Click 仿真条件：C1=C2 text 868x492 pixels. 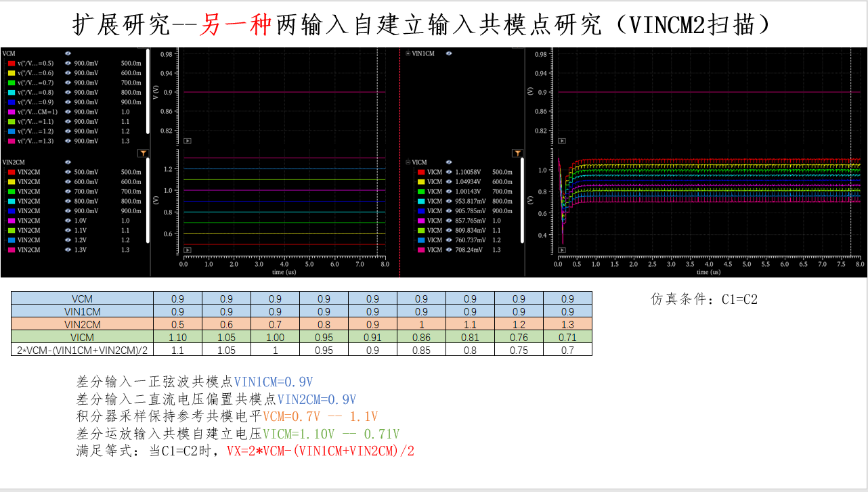pos(704,298)
